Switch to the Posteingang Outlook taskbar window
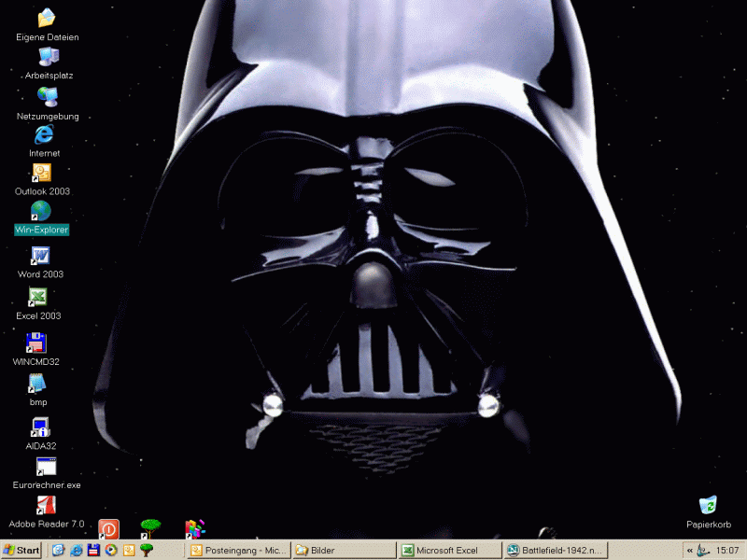The width and height of the screenshot is (747, 560). click(x=238, y=551)
